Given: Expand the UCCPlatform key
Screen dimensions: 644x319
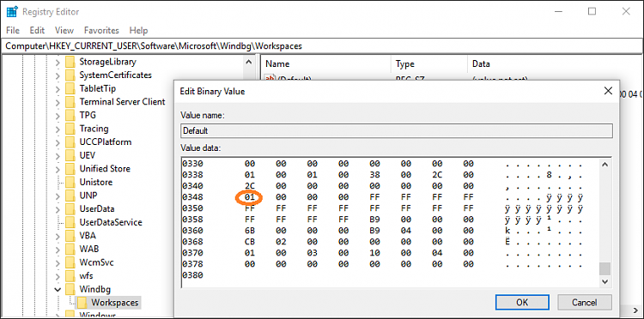Looking at the screenshot, I should [58, 141].
